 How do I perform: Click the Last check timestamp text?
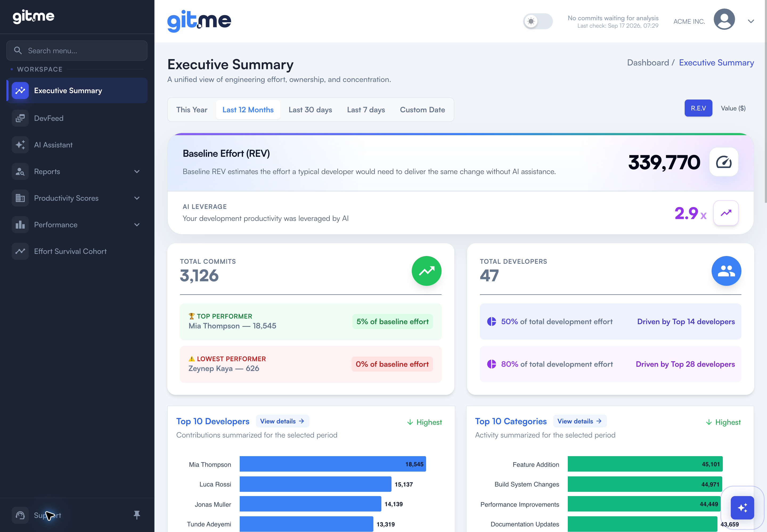618,26
